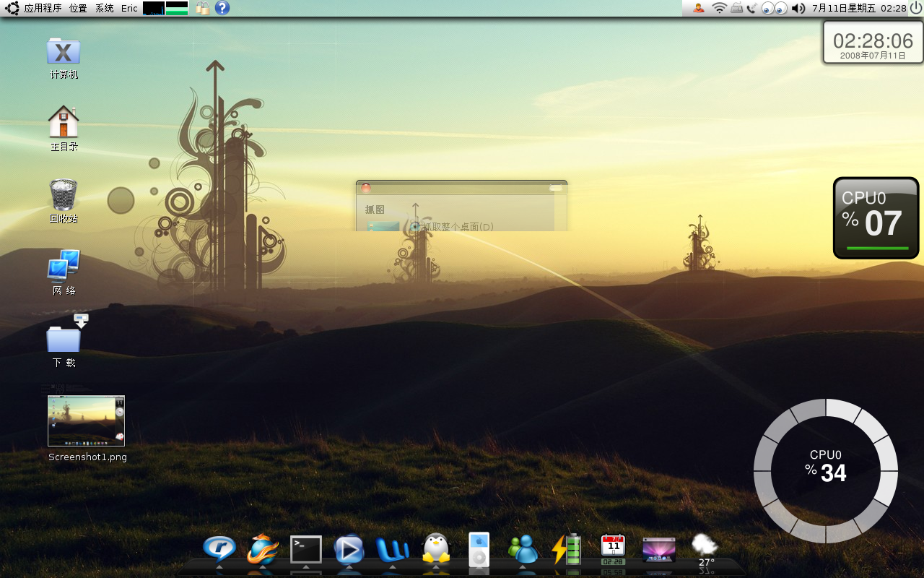Open the weather cloud 27° icon in dock

pos(705,551)
